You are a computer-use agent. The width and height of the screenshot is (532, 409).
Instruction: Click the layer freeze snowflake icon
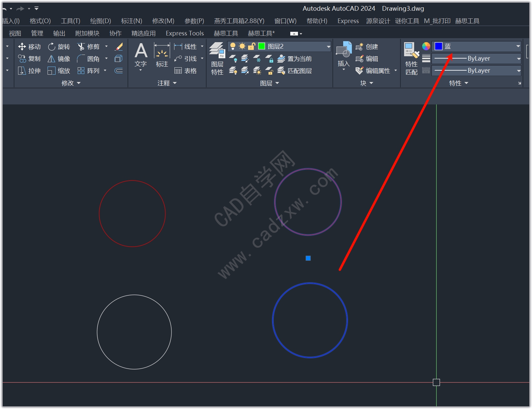[257, 59]
